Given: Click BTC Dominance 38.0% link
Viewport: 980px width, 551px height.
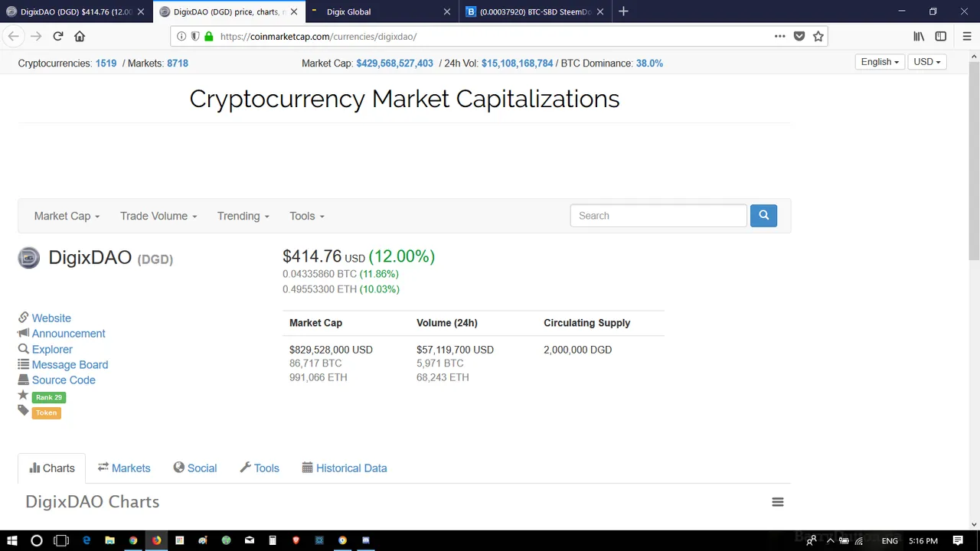Looking at the screenshot, I should pyautogui.click(x=649, y=64).
